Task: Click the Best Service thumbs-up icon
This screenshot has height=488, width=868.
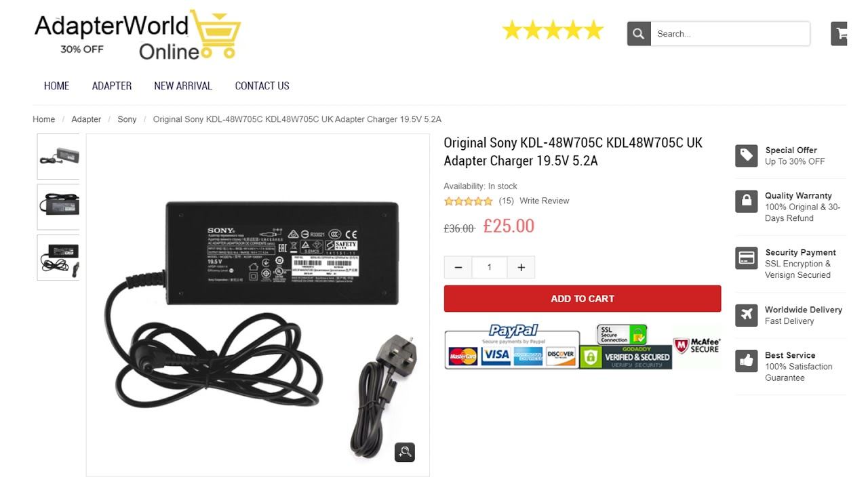Action: point(747,361)
